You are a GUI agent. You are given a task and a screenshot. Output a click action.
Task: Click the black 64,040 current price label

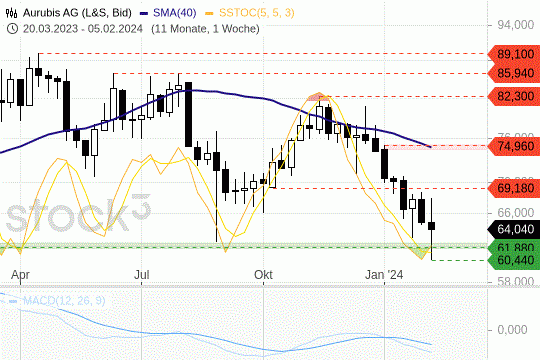click(x=514, y=229)
